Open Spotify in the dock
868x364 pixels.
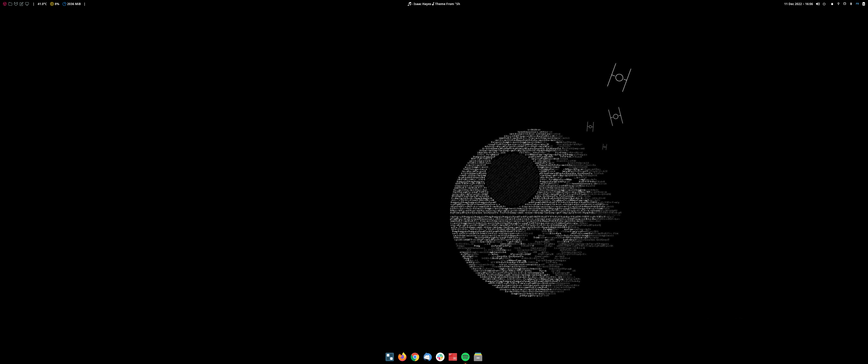coord(465,357)
